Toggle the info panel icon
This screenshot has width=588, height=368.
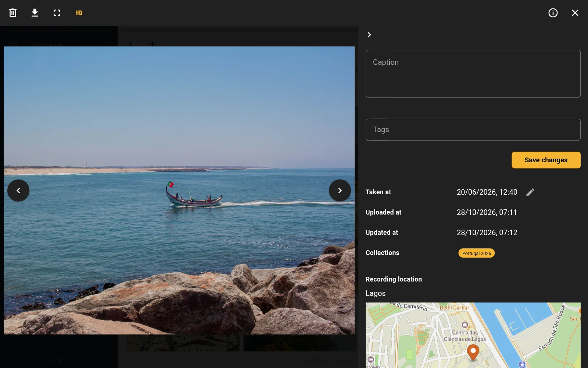pos(553,13)
